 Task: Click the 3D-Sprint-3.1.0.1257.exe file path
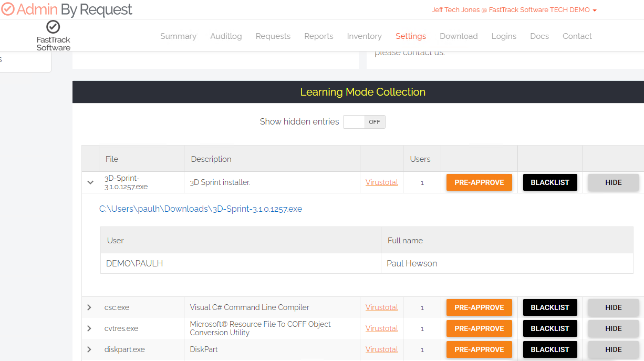pos(201,209)
